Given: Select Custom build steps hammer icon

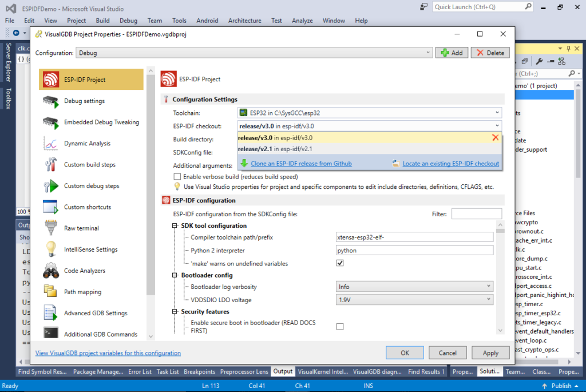Looking at the screenshot, I should (51, 165).
